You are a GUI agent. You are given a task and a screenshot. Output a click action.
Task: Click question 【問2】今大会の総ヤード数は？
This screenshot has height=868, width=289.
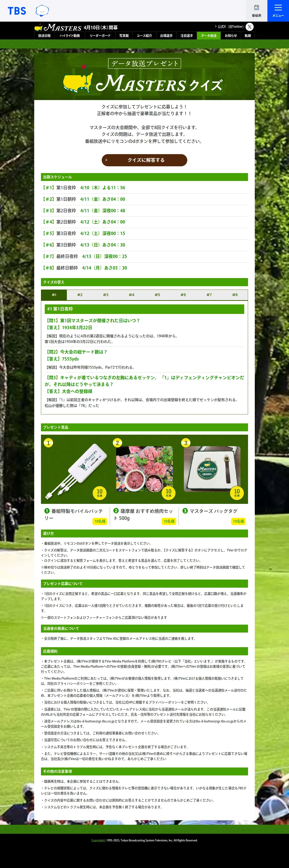(76, 352)
